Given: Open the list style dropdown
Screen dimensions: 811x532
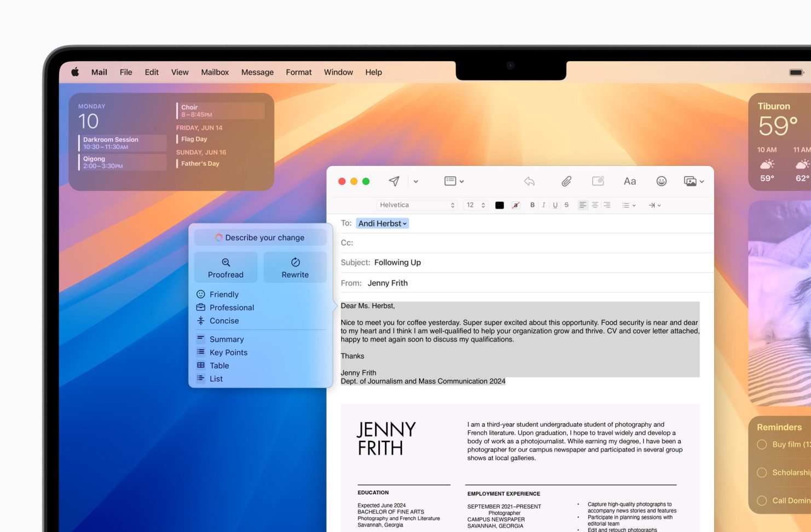Looking at the screenshot, I should tap(629, 205).
